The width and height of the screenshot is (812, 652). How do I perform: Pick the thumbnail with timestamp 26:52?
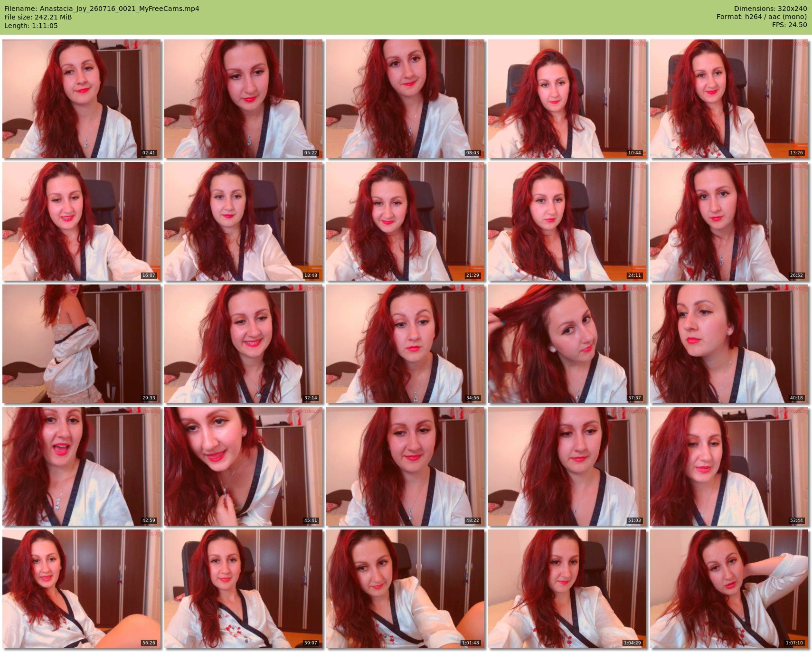point(729,221)
